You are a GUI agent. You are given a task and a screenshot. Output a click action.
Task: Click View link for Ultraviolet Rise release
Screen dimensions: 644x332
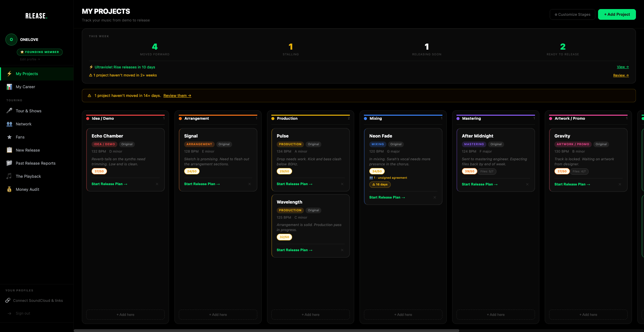pos(623,67)
